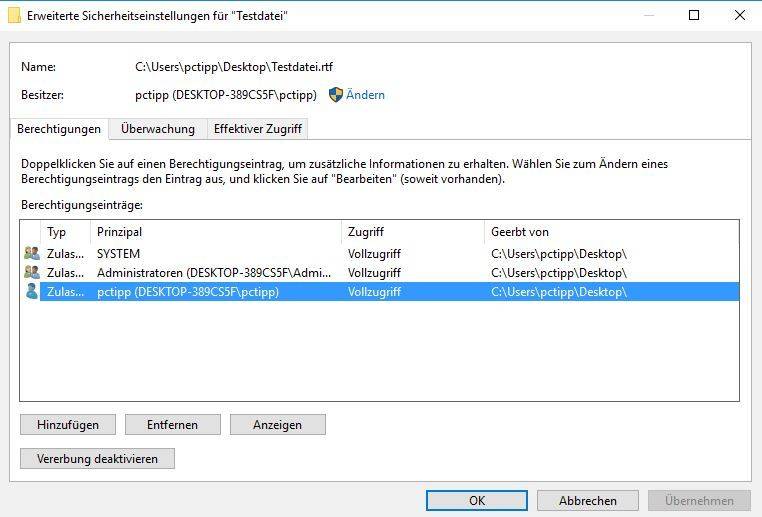This screenshot has width=762, height=517.
Task: Click the folder icon in title bar
Action: pyautogui.click(x=14, y=15)
